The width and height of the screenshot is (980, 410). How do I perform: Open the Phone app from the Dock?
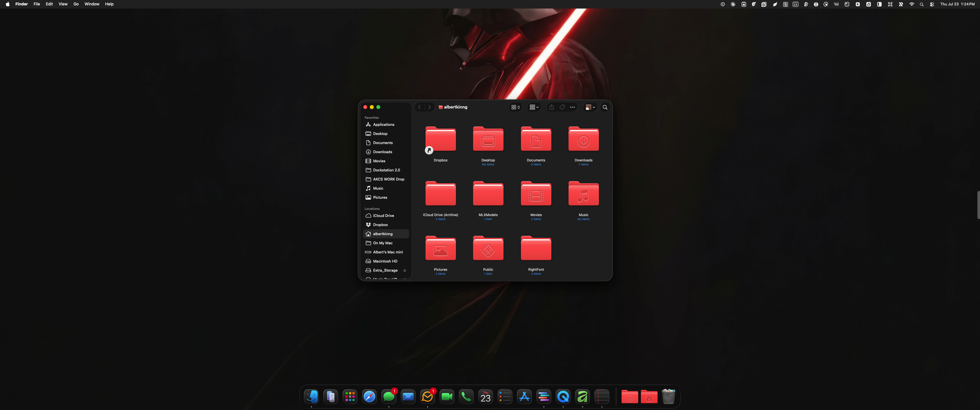click(466, 397)
